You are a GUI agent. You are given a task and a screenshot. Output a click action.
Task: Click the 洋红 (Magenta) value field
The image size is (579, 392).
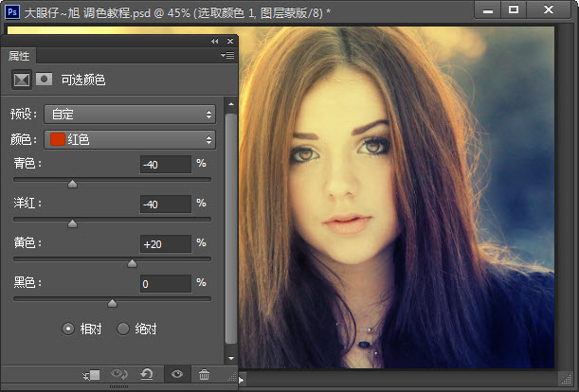tap(165, 205)
